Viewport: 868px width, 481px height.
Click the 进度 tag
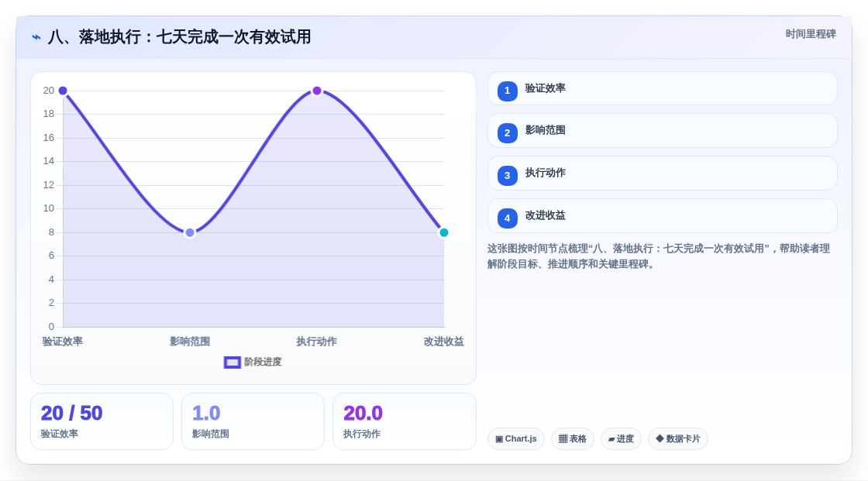(621, 439)
